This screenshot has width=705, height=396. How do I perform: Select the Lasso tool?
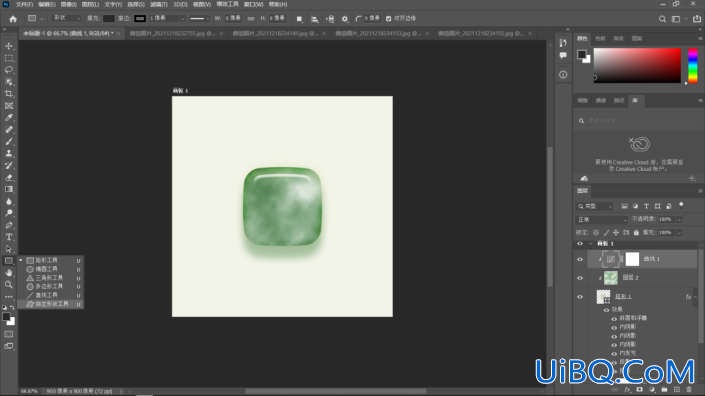pos(9,70)
